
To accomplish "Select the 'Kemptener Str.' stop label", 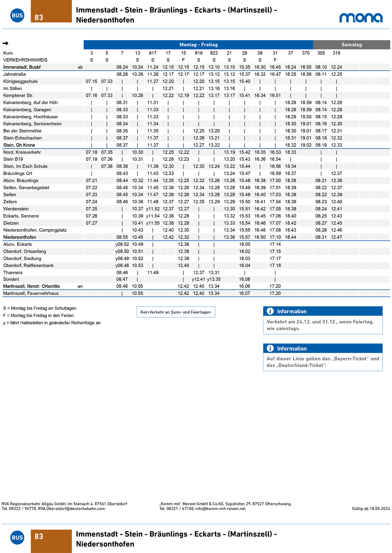I will (18, 95).
